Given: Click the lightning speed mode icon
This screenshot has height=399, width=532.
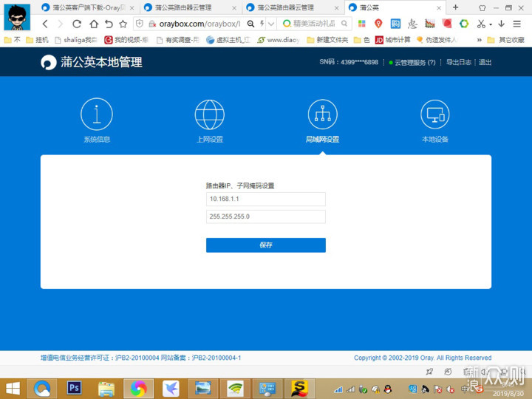Looking at the screenshot, I should click(262, 24).
